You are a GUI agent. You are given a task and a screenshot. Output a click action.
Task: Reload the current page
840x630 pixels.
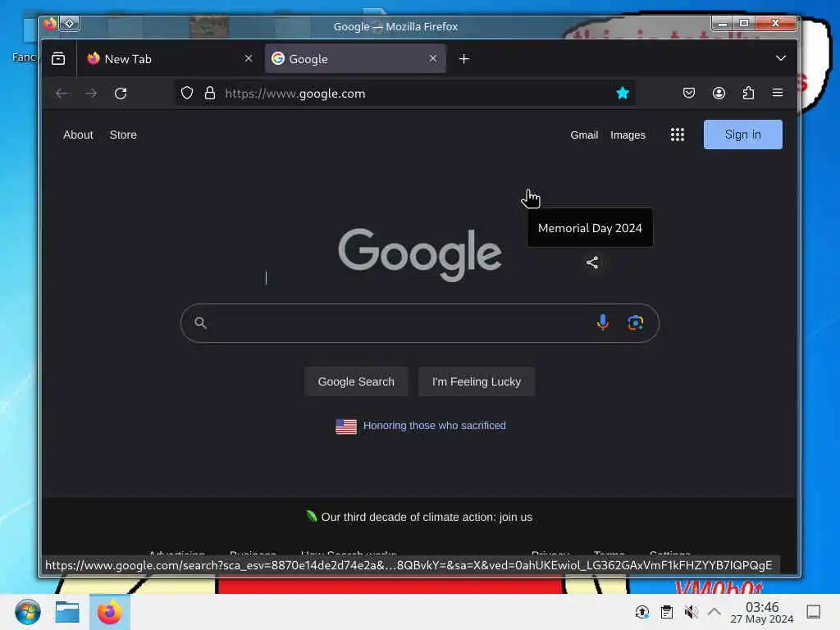tap(121, 94)
